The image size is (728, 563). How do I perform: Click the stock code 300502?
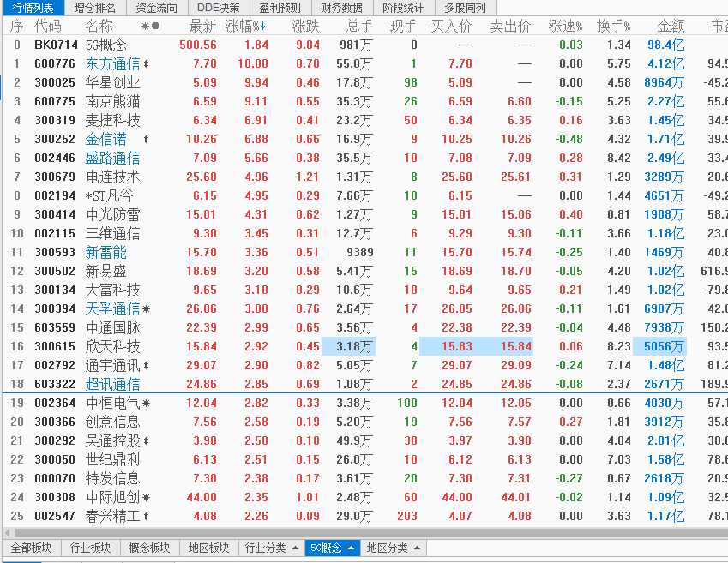55,271
